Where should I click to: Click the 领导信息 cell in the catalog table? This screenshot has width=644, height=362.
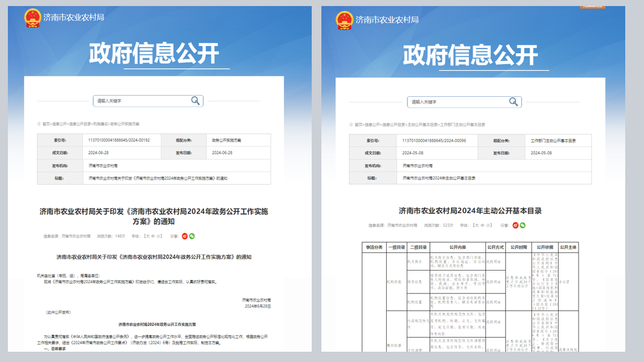(x=418, y=282)
